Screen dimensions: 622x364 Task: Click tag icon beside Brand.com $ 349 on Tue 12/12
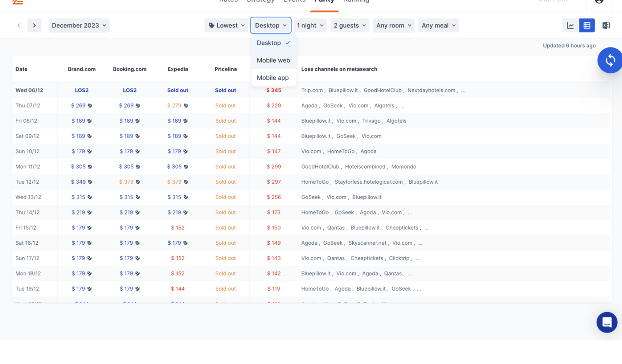90,182
